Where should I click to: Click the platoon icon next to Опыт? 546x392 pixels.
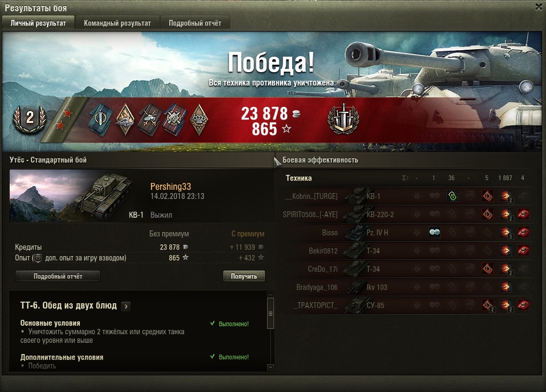point(38,258)
